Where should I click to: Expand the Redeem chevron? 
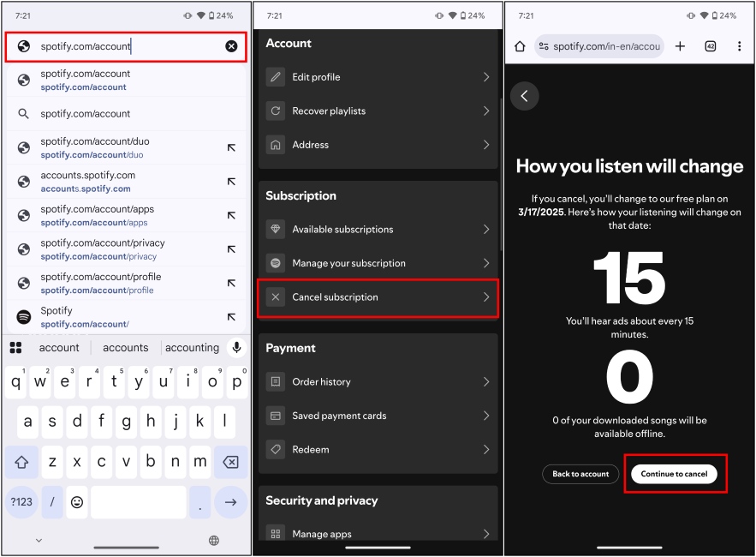pyautogui.click(x=486, y=449)
